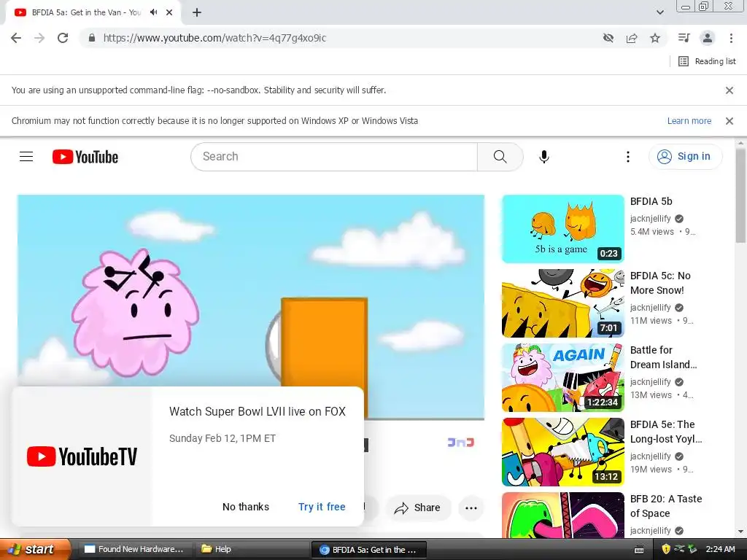The image size is (747, 560).
Task: Dismiss the unsupported Windows XP warning
Action: (729, 121)
